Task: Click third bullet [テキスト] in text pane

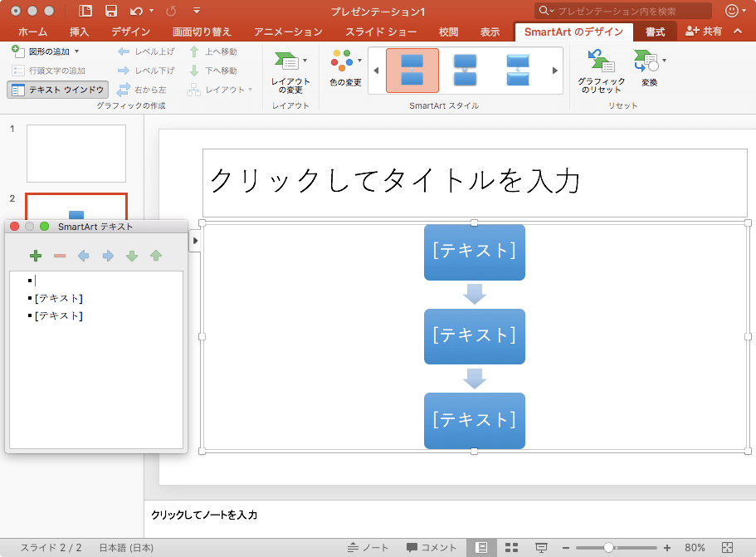Action: (x=58, y=316)
